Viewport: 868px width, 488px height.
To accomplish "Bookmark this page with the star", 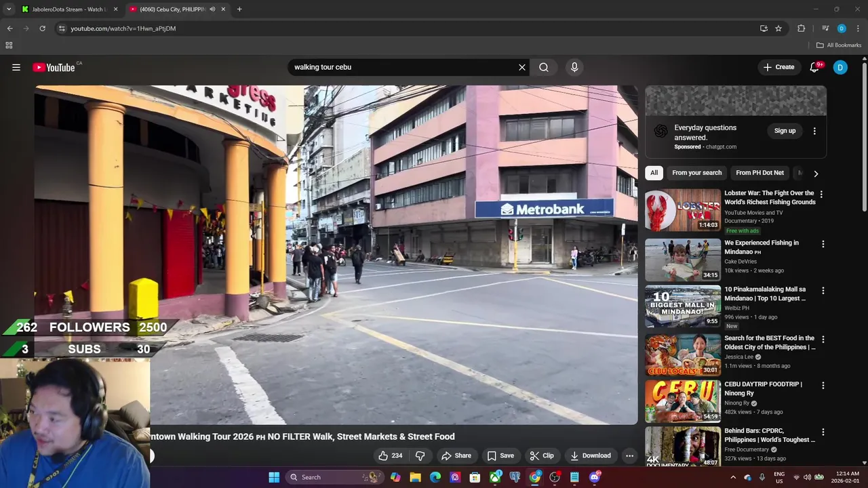I will pyautogui.click(x=778, y=28).
